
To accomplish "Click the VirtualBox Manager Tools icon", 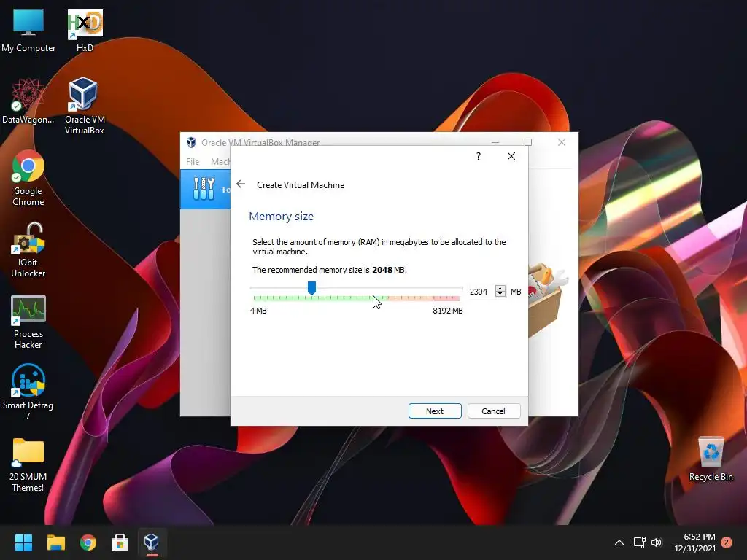I will (204, 189).
